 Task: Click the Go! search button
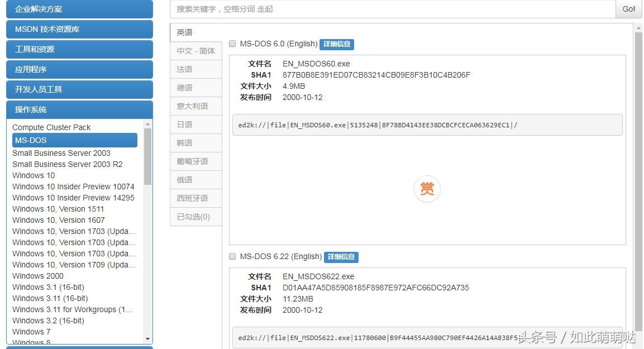point(628,9)
